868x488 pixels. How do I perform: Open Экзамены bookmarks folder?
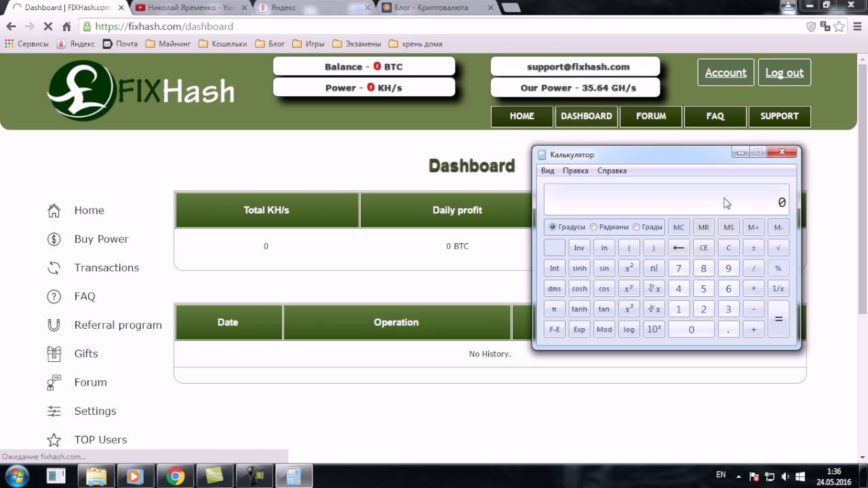(357, 43)
